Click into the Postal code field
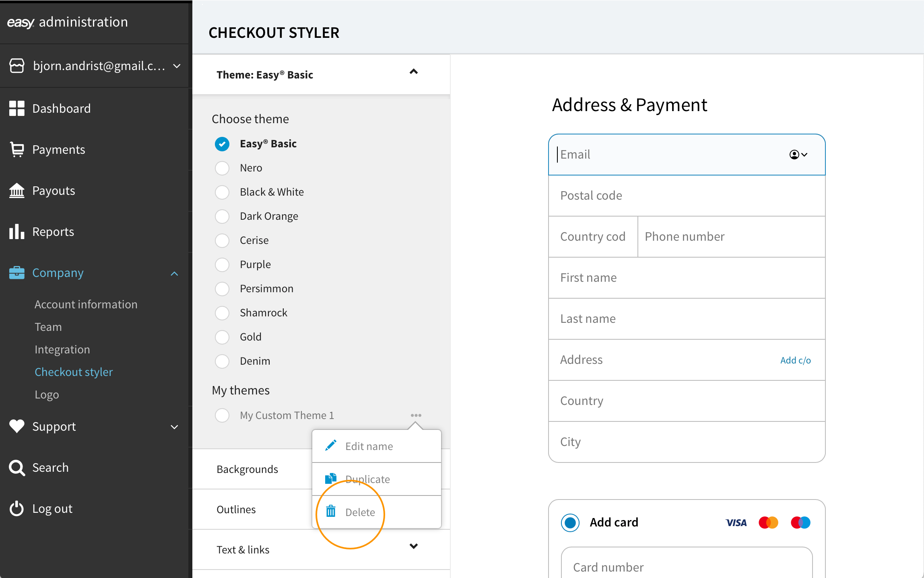Image resolution: width=924 pixels, height=578 pixels. coord(686,196)
